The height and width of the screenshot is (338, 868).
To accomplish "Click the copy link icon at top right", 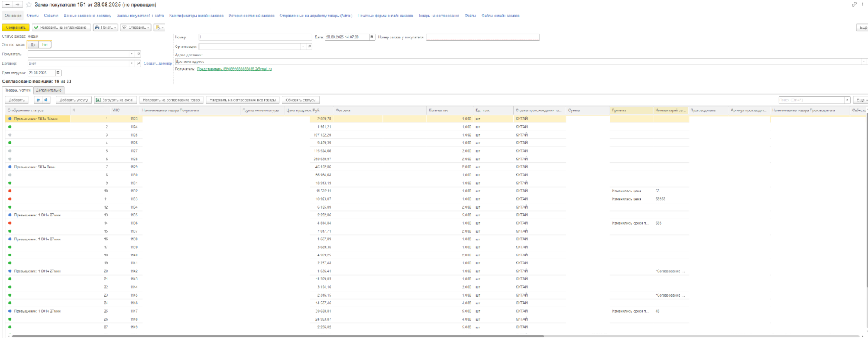I will pos(854,5).
